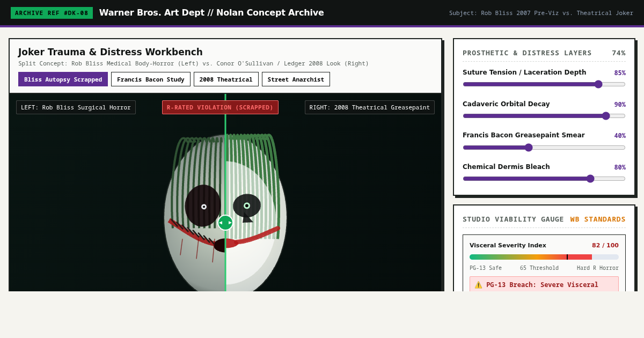
Task: Click the PG-13 Safe gauge label
Action: click(486, 268)
